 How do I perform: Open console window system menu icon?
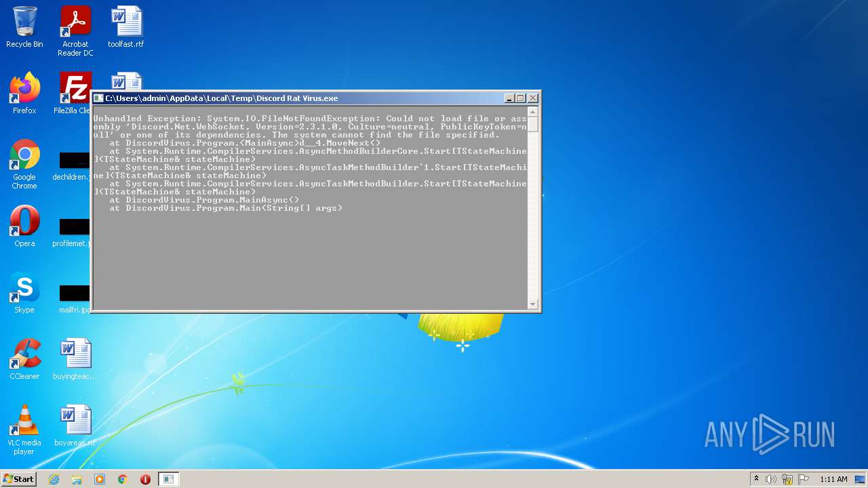coord(98,98)
